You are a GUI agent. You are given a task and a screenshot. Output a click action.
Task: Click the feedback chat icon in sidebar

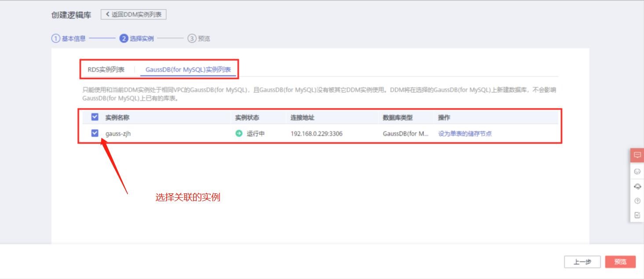point(637,155)
